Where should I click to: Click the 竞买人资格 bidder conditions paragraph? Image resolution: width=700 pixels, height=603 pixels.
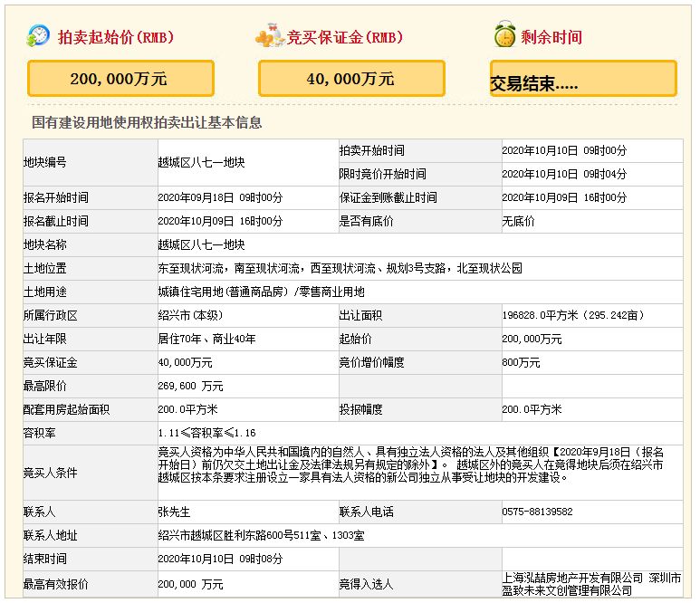coord(411,465)
